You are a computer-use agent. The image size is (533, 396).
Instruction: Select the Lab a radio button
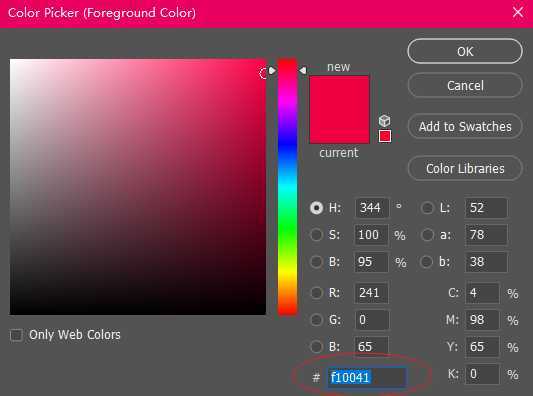click(x=427, y=235)
